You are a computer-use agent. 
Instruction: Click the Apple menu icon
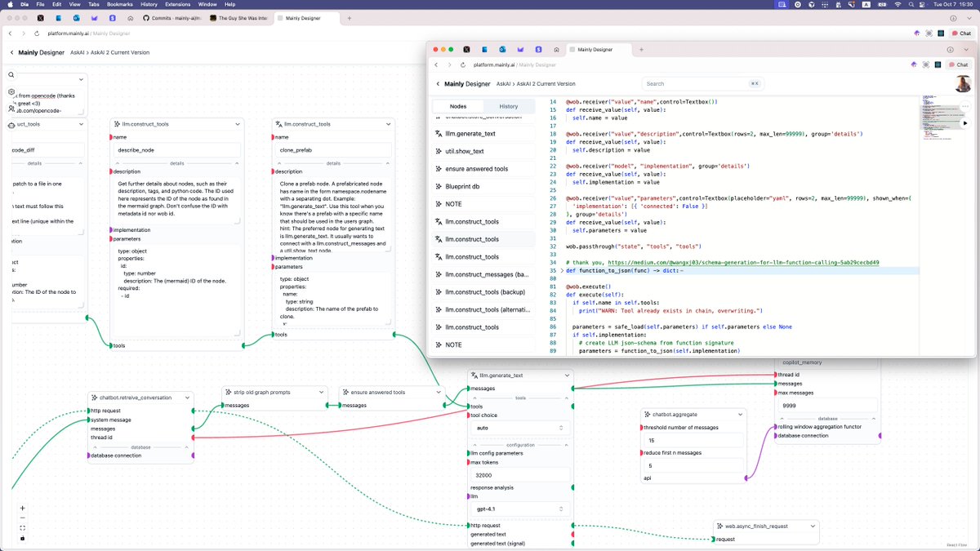coord(9,4)
